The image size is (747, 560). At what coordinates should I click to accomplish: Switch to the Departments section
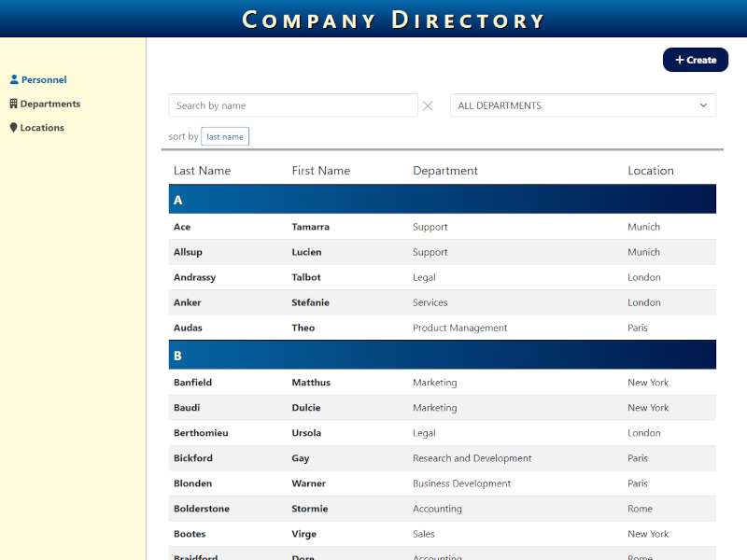49,104
